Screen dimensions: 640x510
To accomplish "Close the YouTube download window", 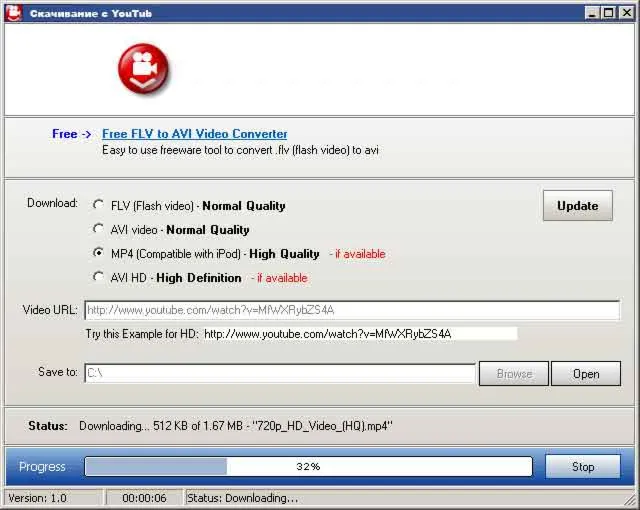I will point(627,13).
